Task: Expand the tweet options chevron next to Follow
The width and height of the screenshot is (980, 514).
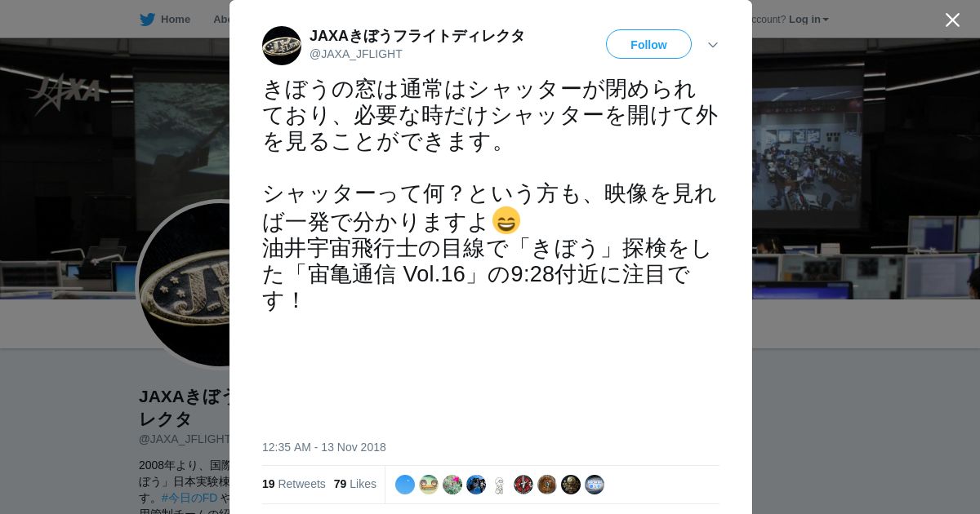Action: coord(713,45)
